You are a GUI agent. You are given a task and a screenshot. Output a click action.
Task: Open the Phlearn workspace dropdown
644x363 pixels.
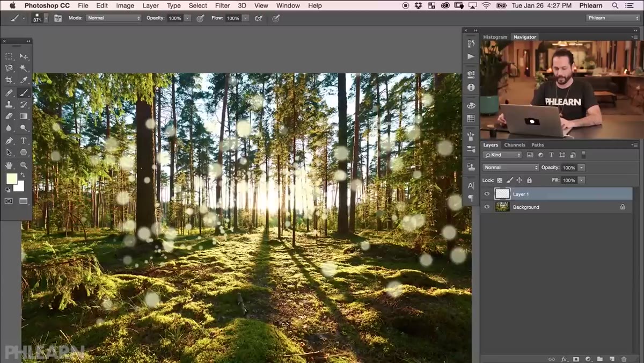(x=612, y=18)
